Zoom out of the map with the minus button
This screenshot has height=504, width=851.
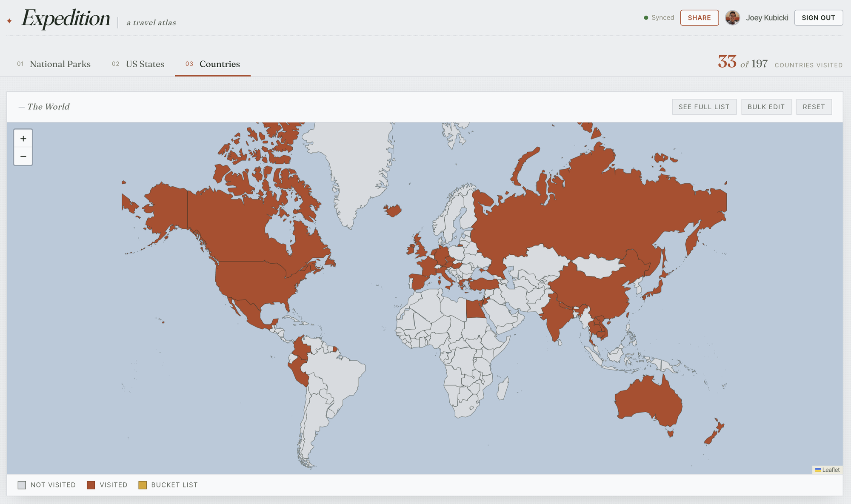pyautogui.click(x=23, y=156)
